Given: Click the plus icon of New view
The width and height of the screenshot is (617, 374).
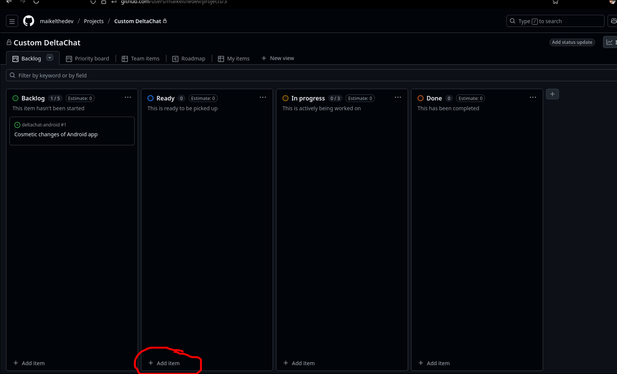Looking at the screenshot, I should [264, 58].
